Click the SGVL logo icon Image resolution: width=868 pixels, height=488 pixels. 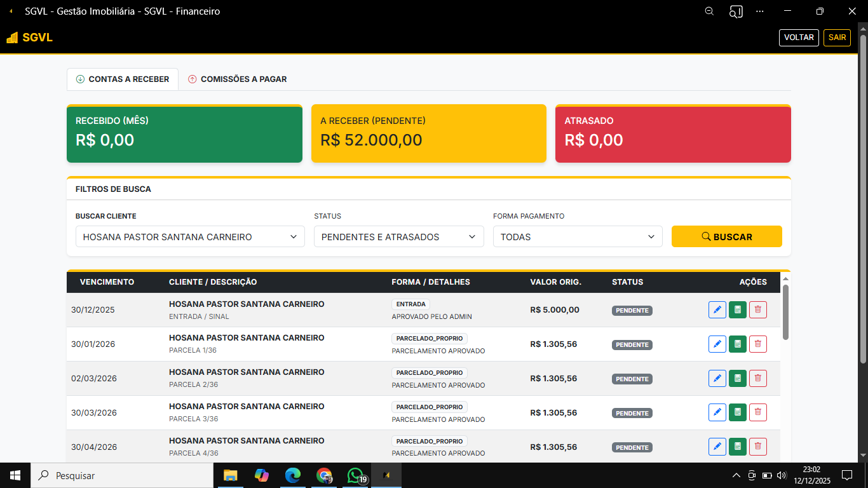(11, 37)
